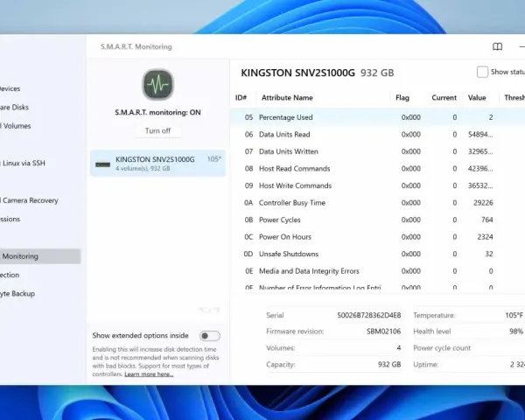Screen dimensions: 525x420
Task: Click the 764 Power Cycles value
Action: pos(486,220)
